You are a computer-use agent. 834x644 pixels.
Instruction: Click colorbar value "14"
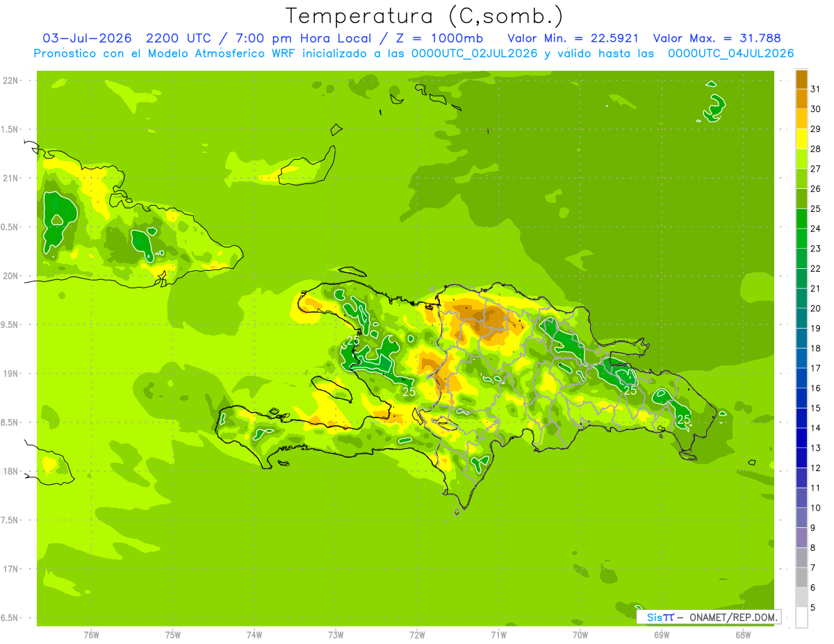[x=816, y=428]
